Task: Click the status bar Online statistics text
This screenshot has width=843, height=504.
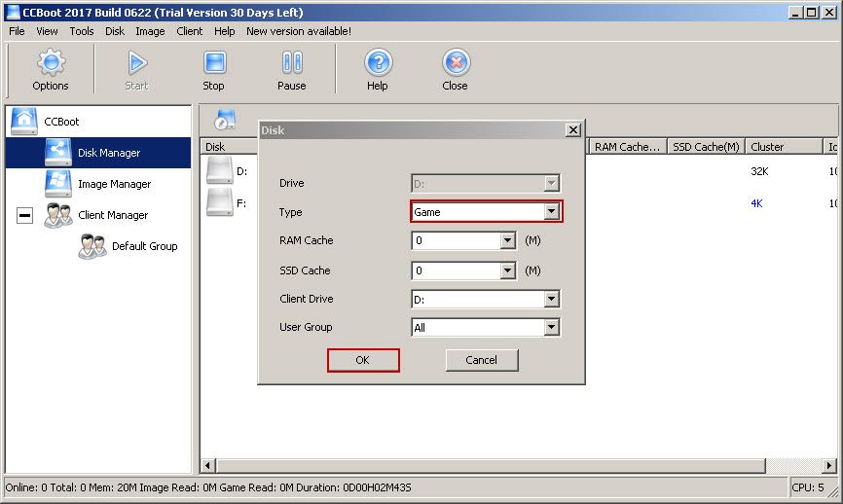Action: [x=208, y=487]
